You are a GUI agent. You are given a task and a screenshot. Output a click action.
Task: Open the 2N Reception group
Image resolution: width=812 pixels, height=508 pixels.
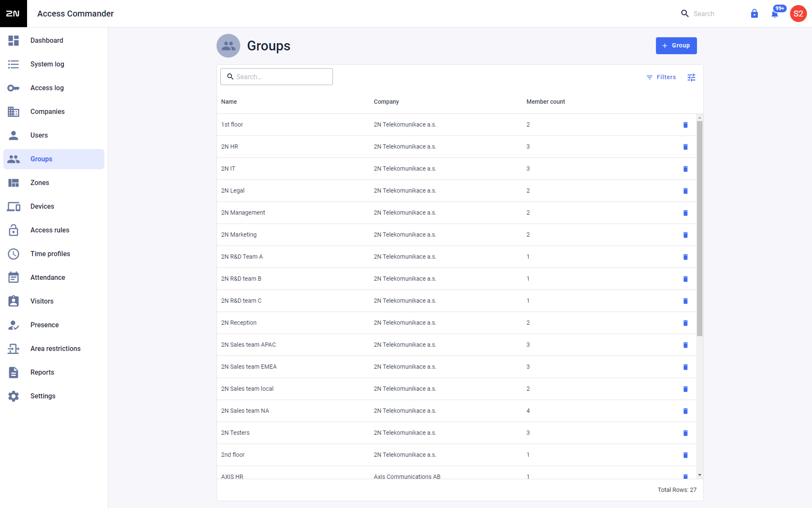tap(456, 323)
